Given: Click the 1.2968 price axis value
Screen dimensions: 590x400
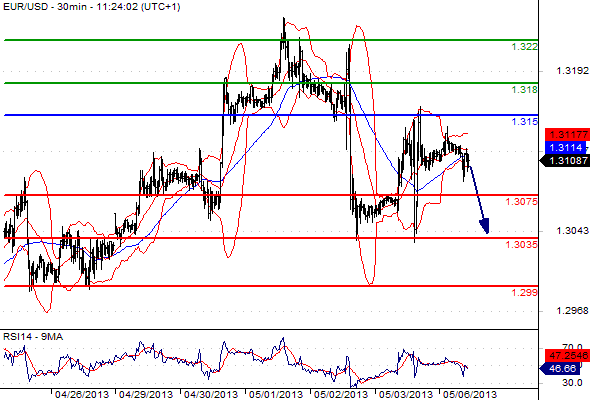Looking at the screenshot, I should [x=572, y=310].
